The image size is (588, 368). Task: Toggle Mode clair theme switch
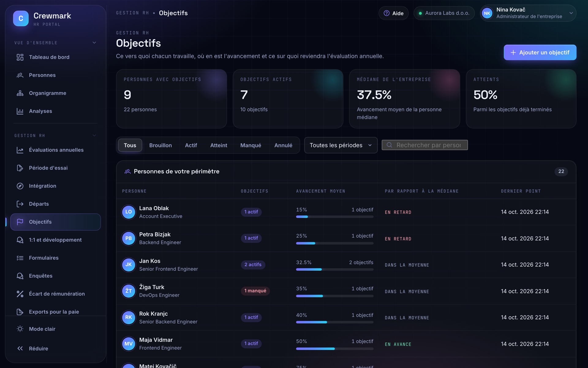coord(55,329)
